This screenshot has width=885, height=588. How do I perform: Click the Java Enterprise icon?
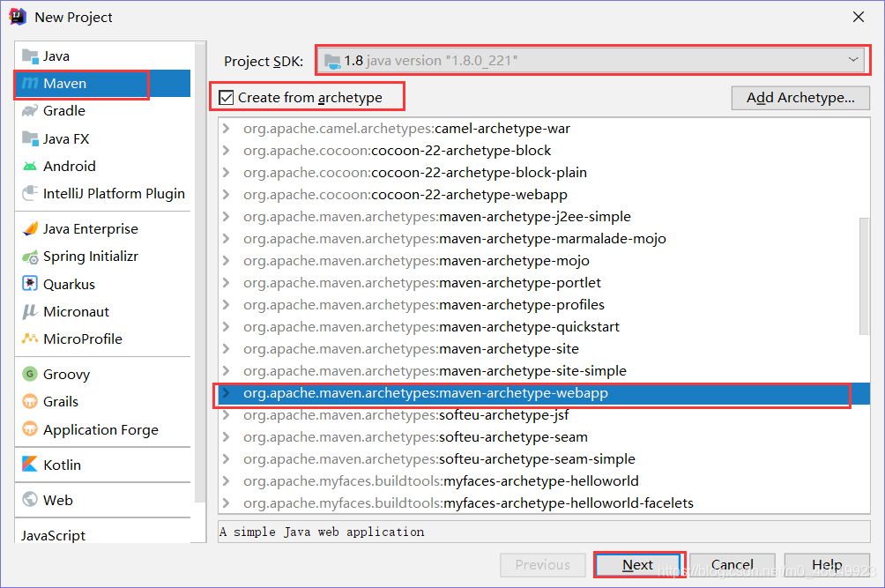pyautogui.click(x=30, y=228)
